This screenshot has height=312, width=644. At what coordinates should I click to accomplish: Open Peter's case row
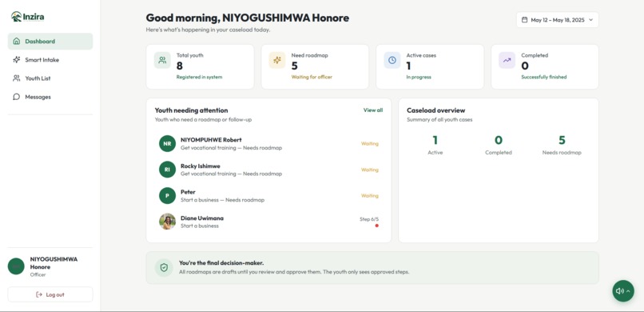point(268,196)
